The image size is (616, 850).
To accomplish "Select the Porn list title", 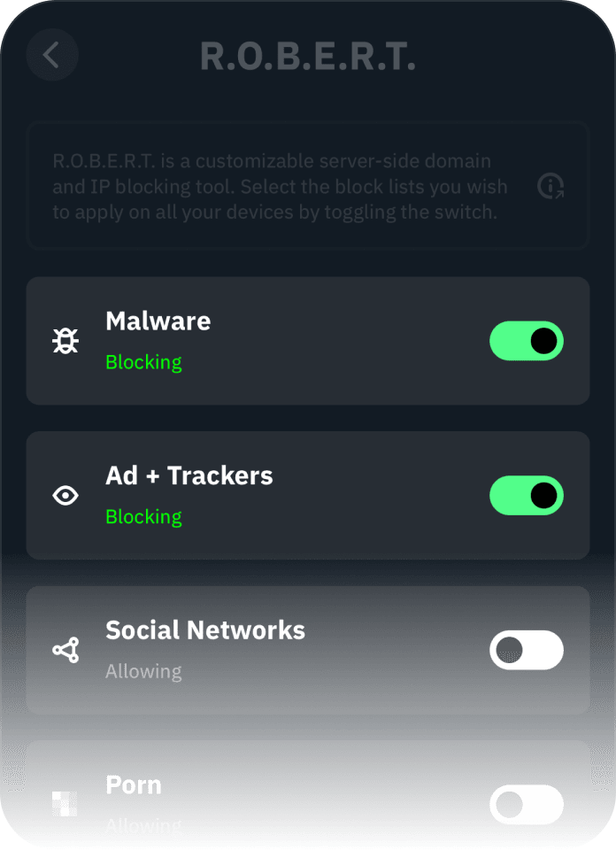I will pos(134,785).
